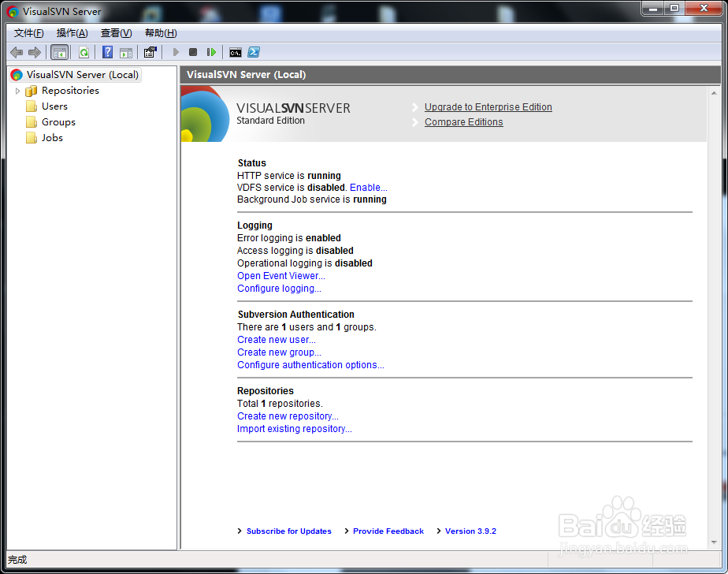Click the large VisualSVN Server logo banner
Screen dimensions: 728x574
205,114
